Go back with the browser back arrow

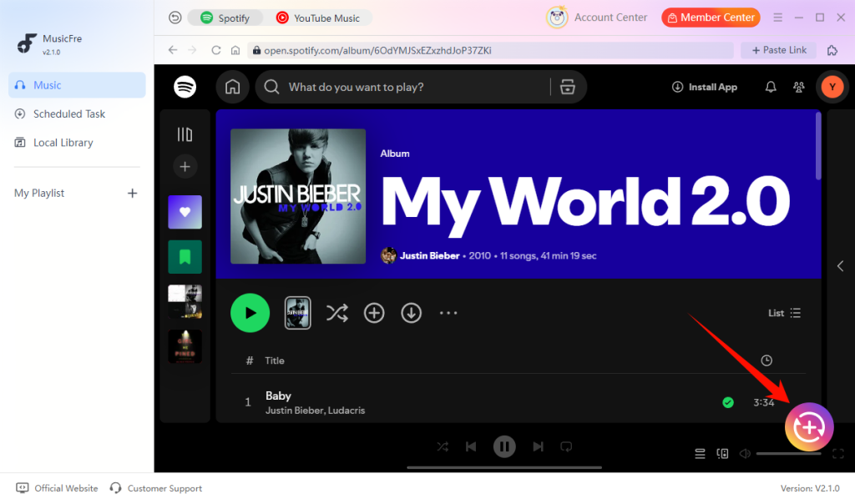[x=173, y=50]
